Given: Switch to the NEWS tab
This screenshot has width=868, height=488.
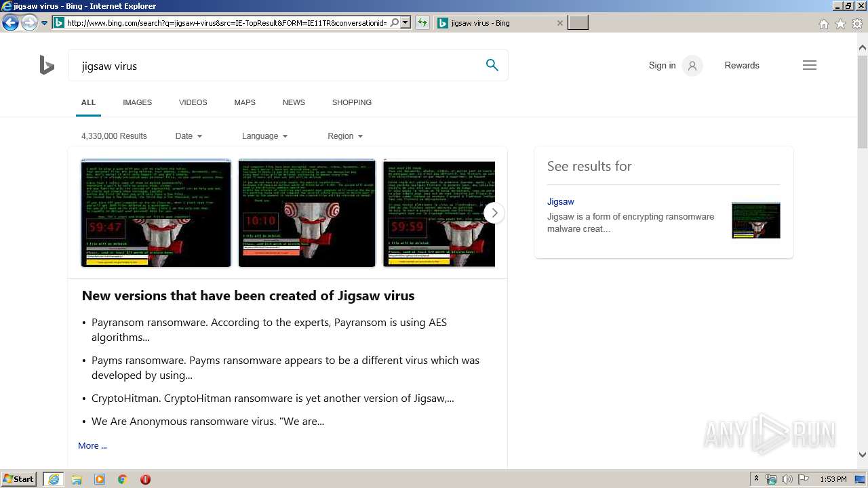Looking at the screenshot, I should (294, 102).
